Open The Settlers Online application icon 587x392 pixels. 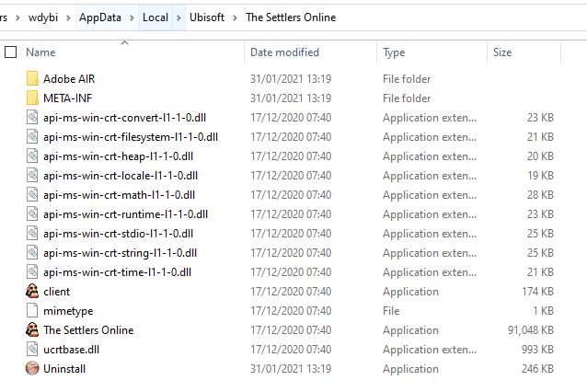[33, 330]
